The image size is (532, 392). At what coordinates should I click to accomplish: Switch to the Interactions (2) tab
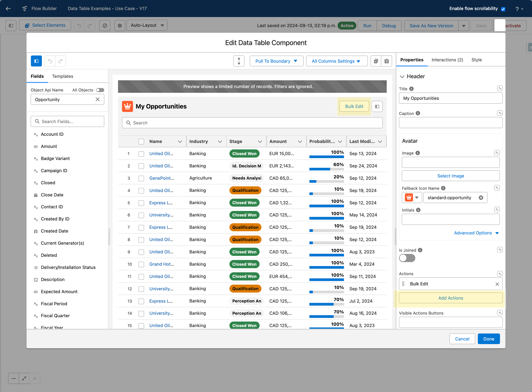click(447, 60)
